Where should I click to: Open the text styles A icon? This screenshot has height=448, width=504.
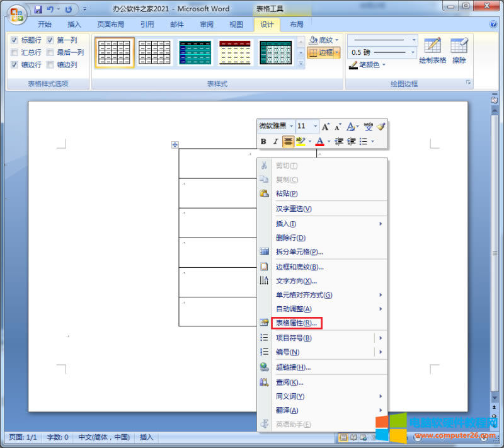click(x=350, y=127)
